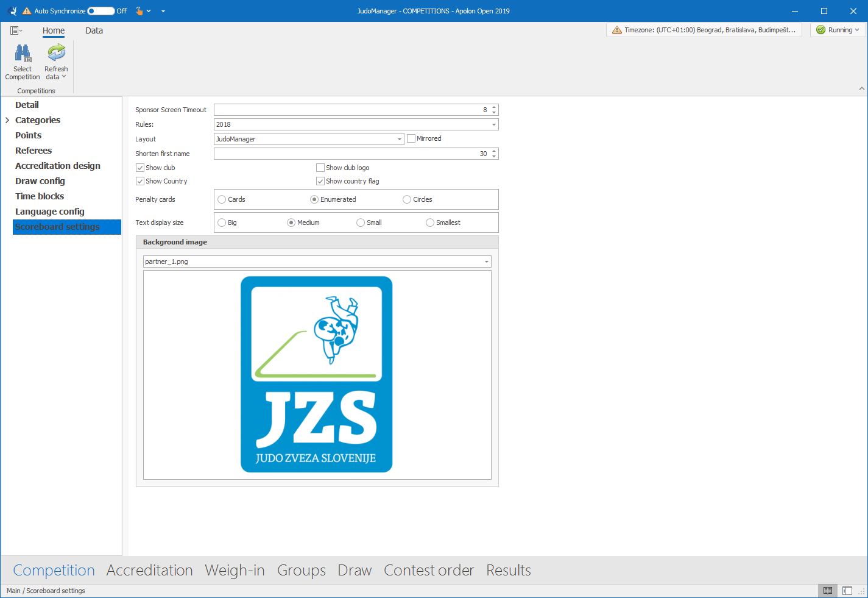The height and width of the screenshot is (598, 868).
Task: Open the Draw bottom tab
Action: (x=355, y=570)
